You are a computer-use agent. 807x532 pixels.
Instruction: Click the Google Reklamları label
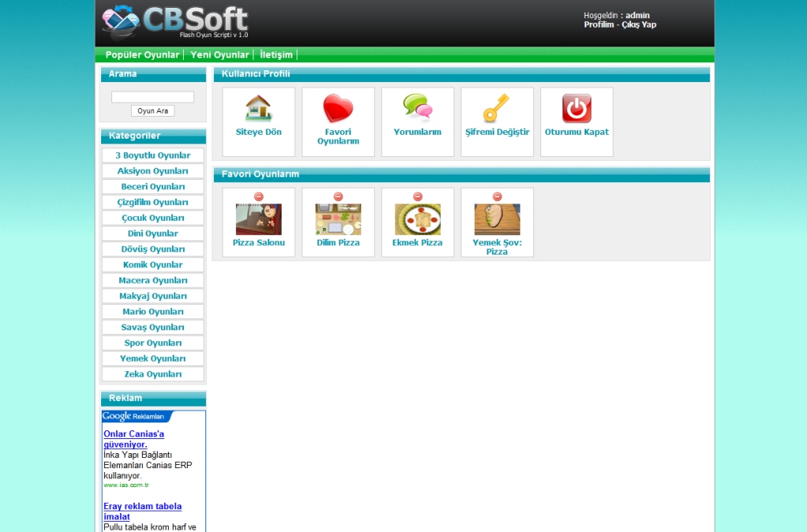[x=133, y=416]
